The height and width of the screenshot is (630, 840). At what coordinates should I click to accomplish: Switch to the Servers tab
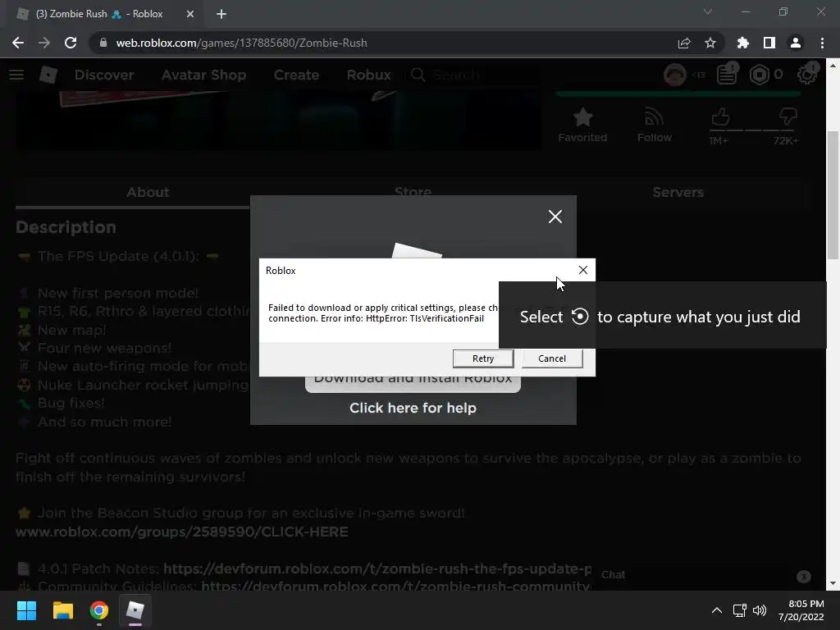[678, 192]
